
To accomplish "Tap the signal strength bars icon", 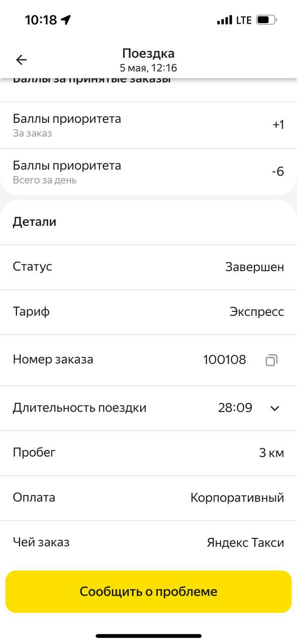I will pos(225,21).
